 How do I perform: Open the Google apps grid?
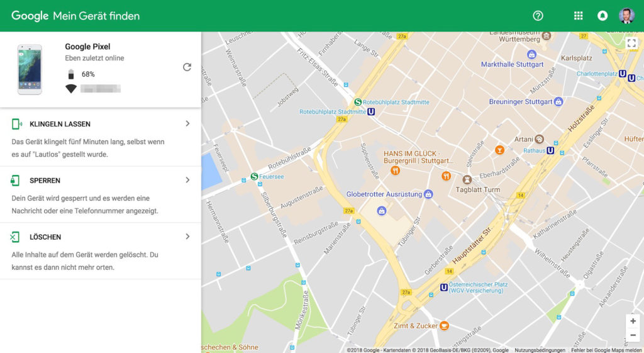click(579, 16)
